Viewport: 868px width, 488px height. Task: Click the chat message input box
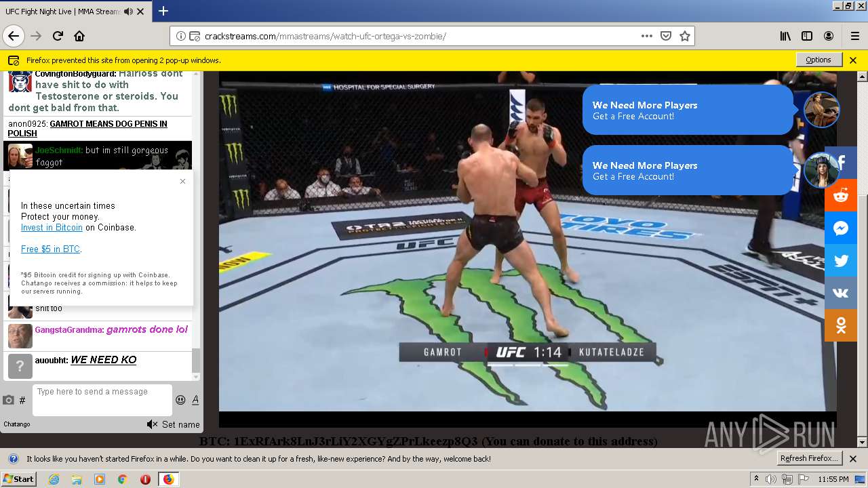(102, 400)
